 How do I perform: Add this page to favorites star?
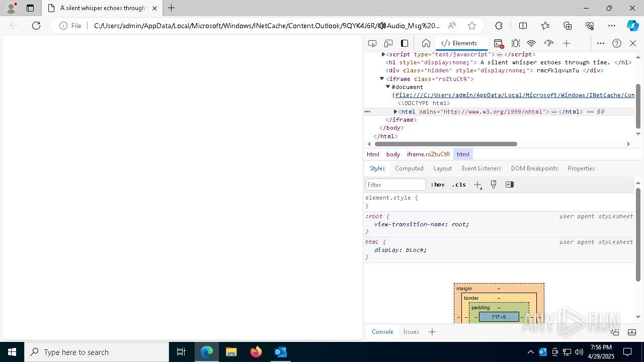[471, 26]
